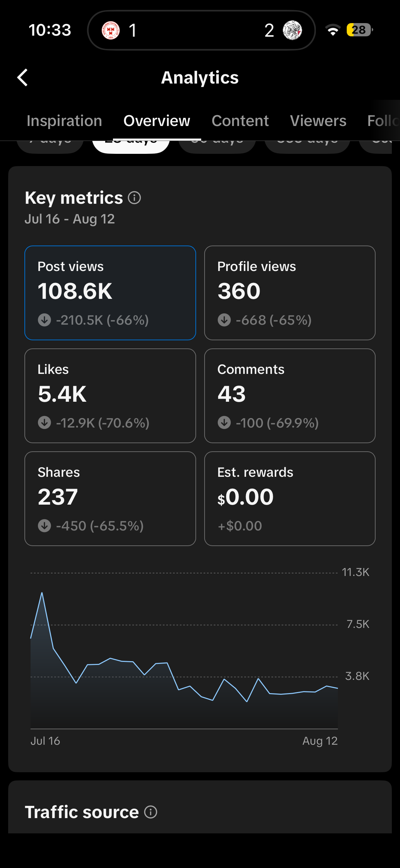Select the Comments metric card
The height and width of the screenshot is (868, 400).
click(290, 396)
